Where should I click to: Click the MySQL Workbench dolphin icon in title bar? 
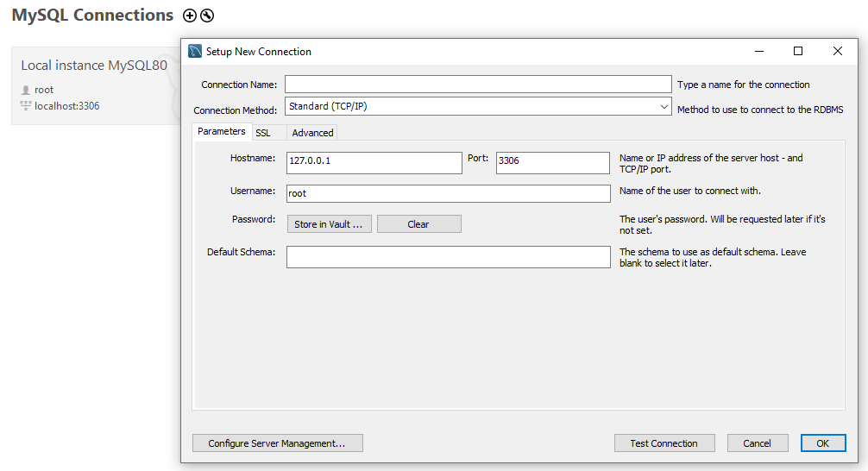(x=195, y=51)
